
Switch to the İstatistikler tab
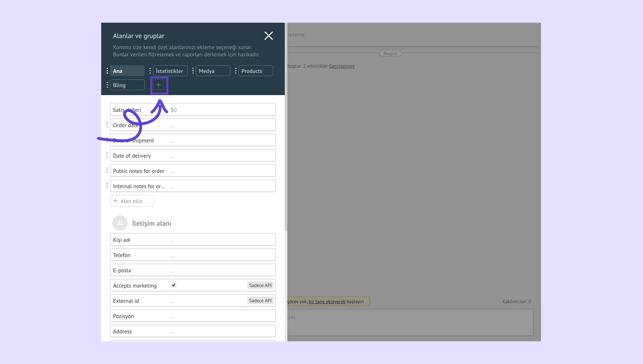coord(170,71)
